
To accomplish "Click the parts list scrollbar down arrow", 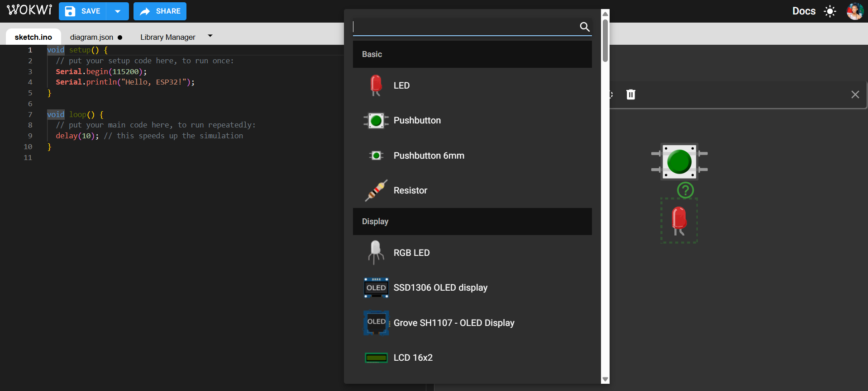I will [605, 380].
